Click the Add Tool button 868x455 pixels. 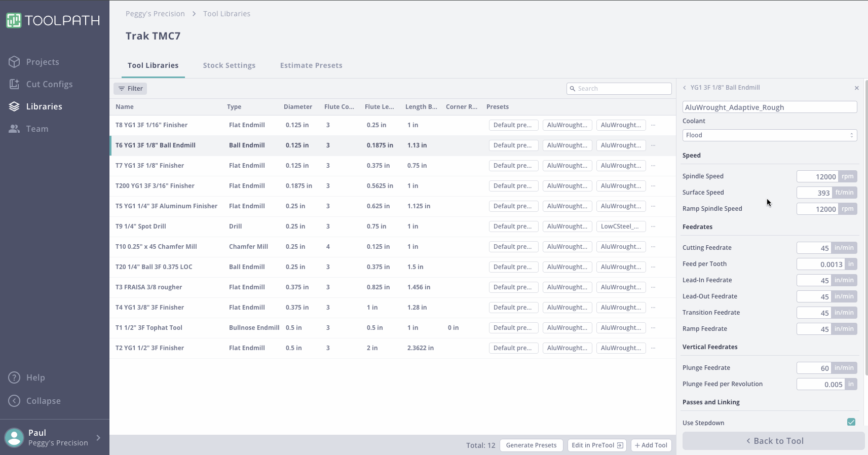(651, 445)
